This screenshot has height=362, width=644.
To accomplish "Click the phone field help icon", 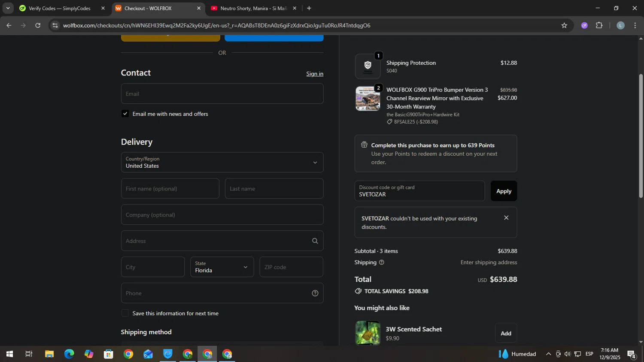I will coord(315,293).
